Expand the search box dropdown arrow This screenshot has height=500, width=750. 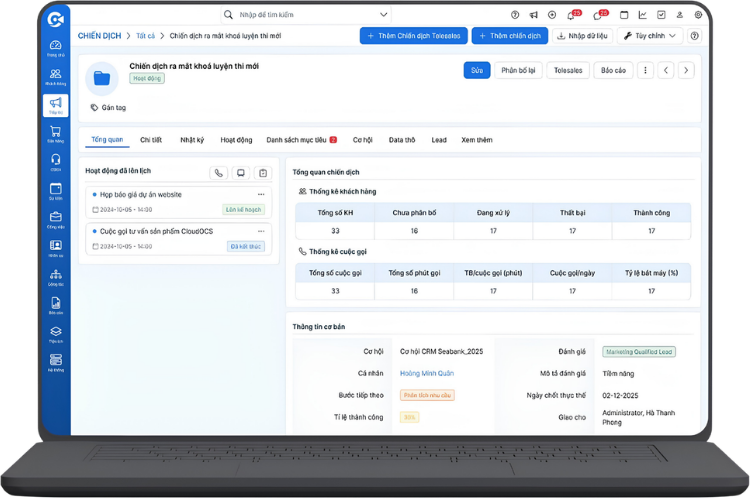(x=384, y=15)
